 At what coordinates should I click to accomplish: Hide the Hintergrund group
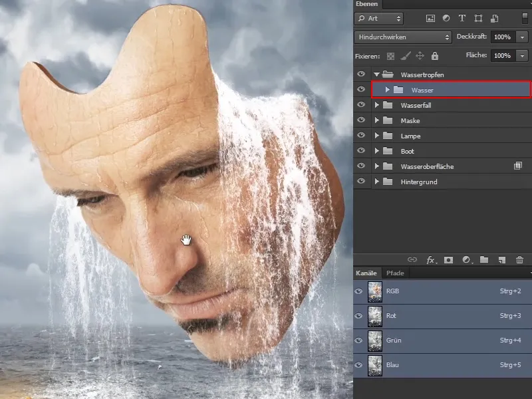point(361,181)
